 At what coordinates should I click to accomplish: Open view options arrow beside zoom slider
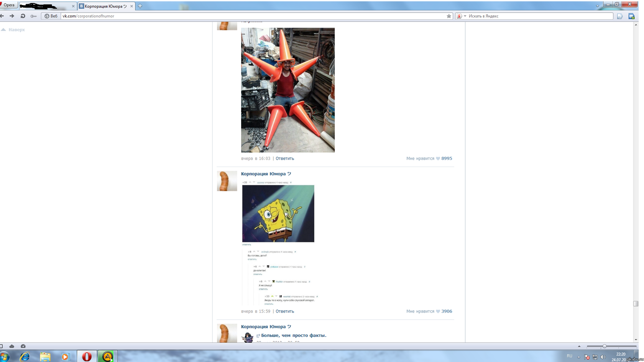[x=579, y=346]
